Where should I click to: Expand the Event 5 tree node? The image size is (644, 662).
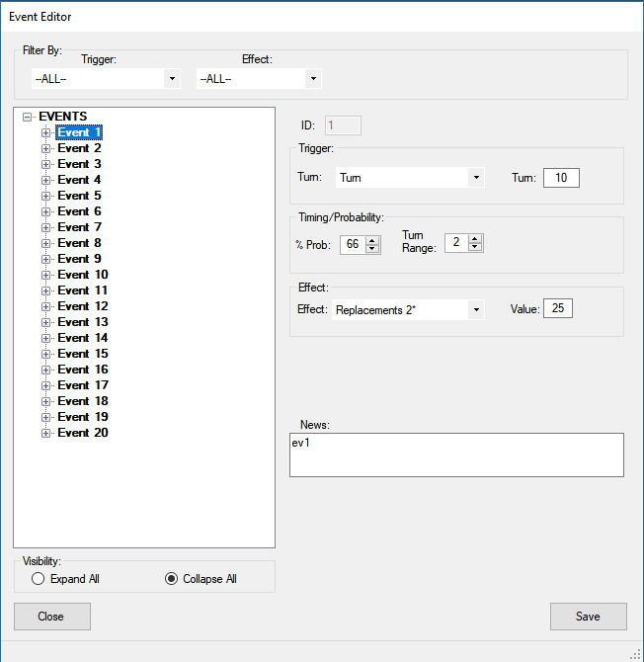pos(45,196)
